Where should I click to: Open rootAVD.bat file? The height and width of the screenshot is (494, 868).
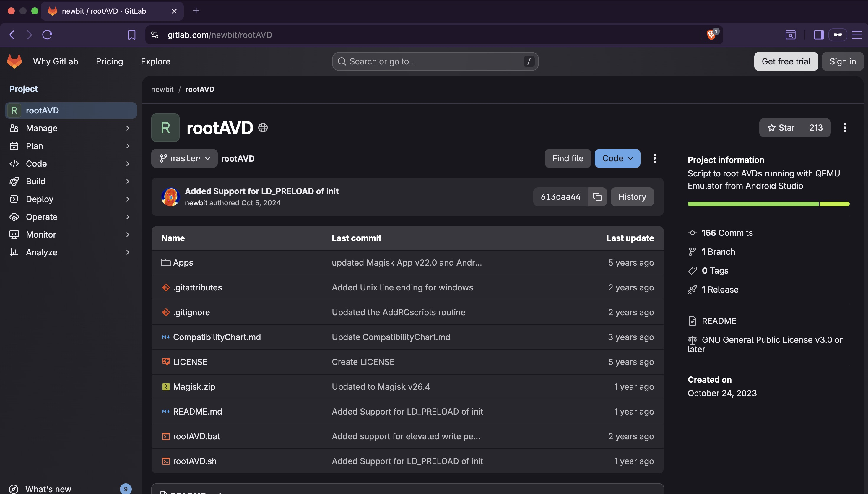pos(196,436)
